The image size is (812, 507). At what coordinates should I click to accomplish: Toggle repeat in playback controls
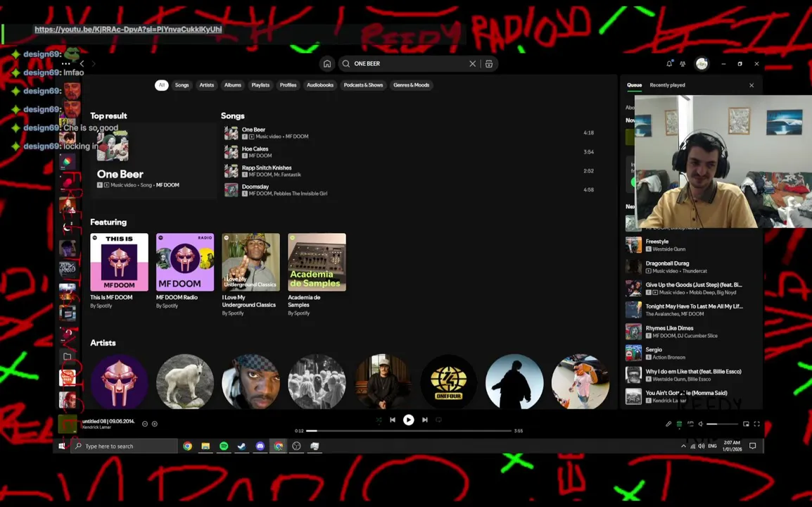[438, 420]
